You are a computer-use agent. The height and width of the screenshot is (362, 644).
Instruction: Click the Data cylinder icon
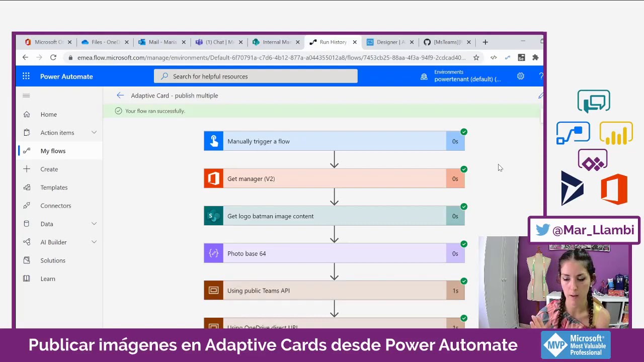tap(27, 224)
